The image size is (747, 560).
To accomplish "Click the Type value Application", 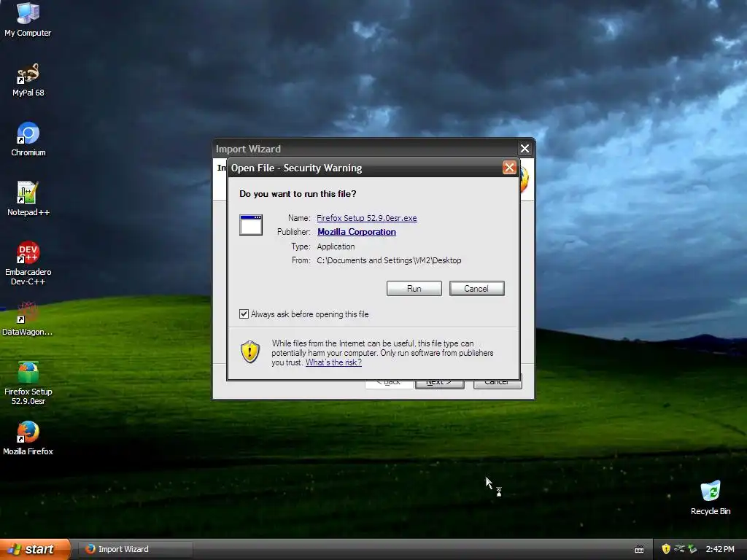I will tap(336, 246).
